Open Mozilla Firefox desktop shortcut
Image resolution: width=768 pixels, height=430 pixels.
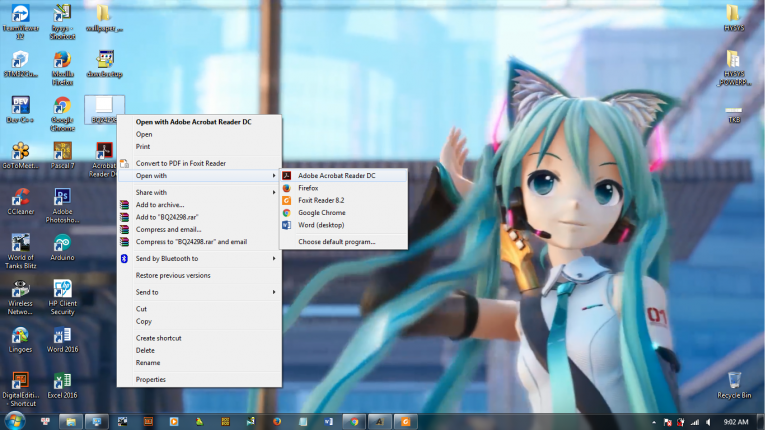pos(62,62)
